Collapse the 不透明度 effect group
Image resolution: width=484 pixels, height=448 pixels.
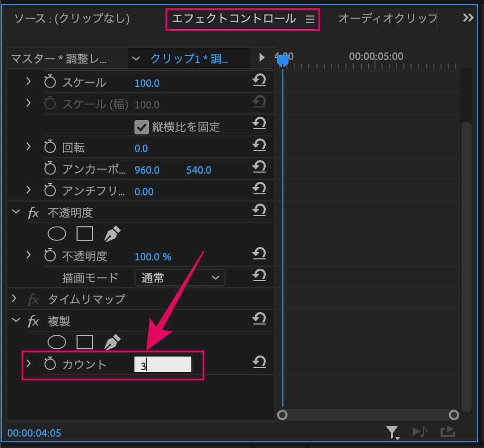[x=16, y=212]
